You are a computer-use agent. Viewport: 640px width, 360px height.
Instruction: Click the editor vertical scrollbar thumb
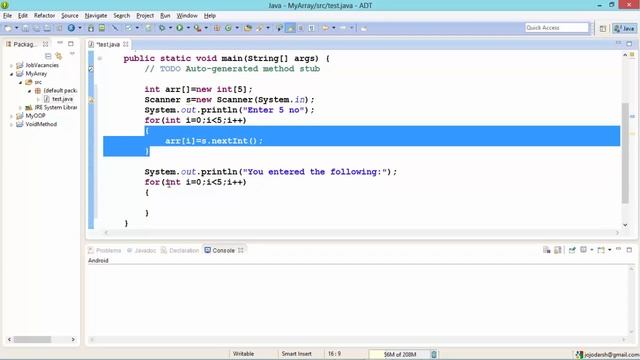click(x=625, y=153)
